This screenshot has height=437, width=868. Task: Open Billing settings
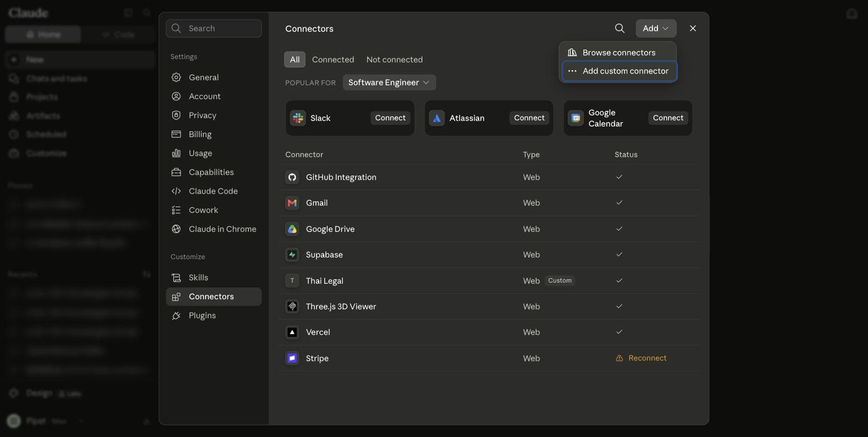213,134
